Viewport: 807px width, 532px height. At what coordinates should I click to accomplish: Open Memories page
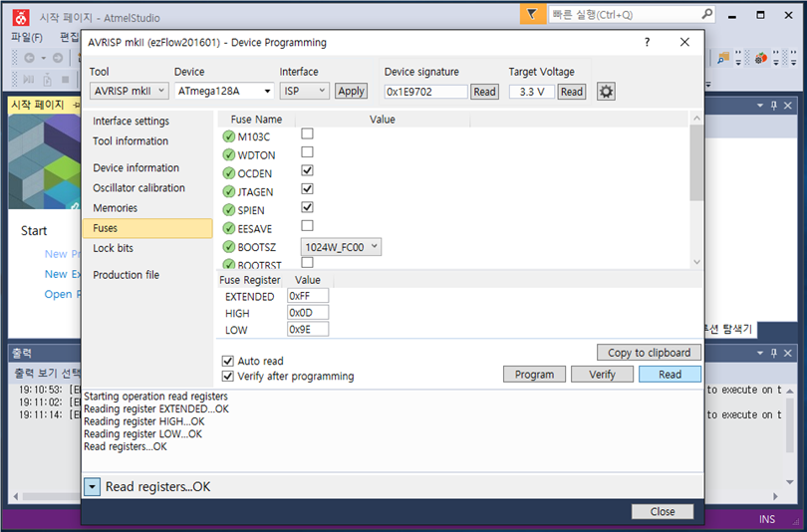pos(115,208)
